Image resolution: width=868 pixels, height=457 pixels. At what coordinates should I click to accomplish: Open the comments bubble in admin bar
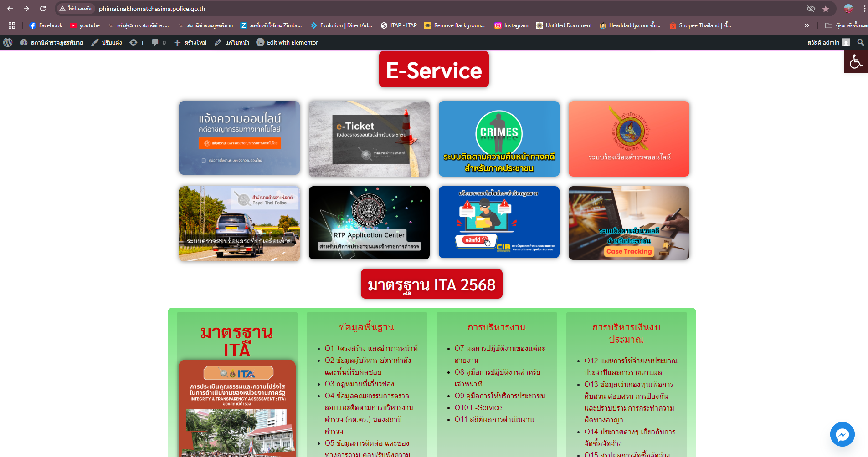click(x=159, y=42)
